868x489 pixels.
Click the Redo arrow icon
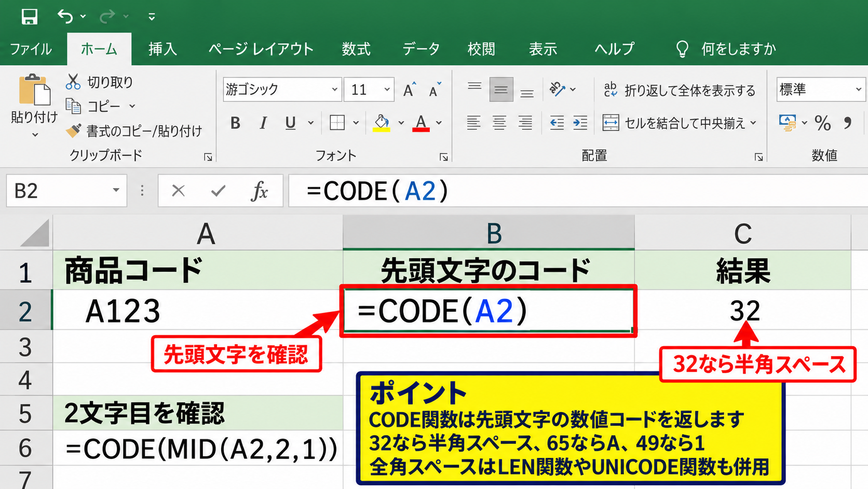pos(107,17)
